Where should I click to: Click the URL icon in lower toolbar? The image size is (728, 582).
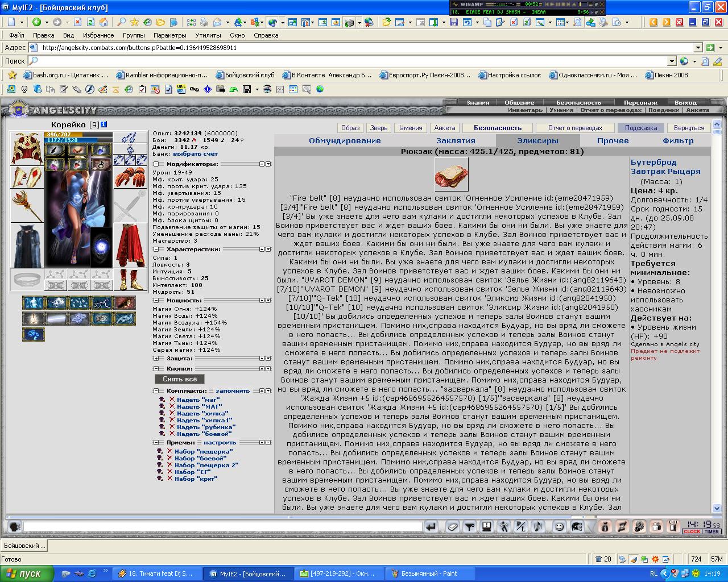(x=181, y=89)
